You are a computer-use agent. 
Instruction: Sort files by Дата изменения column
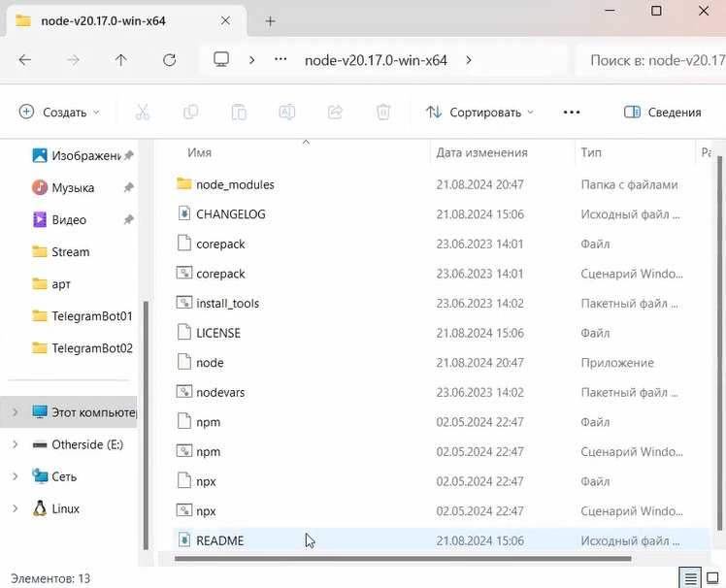[481, 152]
